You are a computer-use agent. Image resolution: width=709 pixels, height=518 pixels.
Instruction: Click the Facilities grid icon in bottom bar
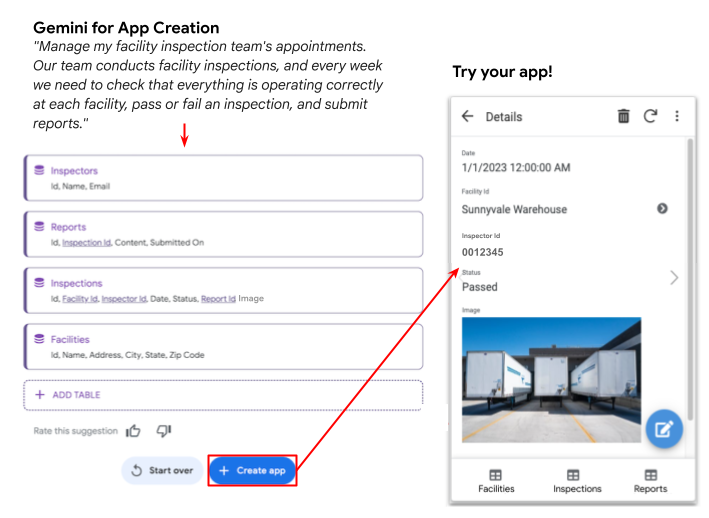(496, 475)
